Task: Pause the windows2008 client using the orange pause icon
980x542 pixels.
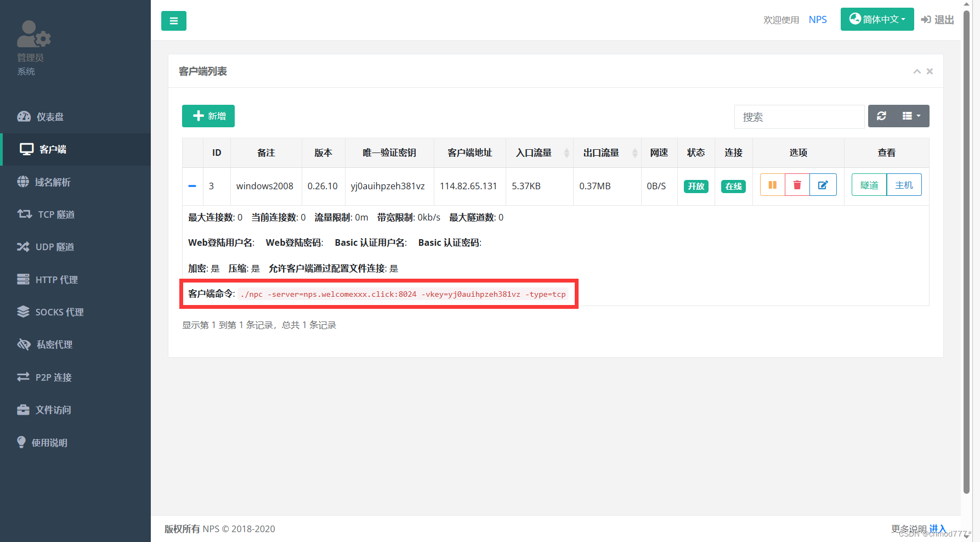Action: pos(772,185)
